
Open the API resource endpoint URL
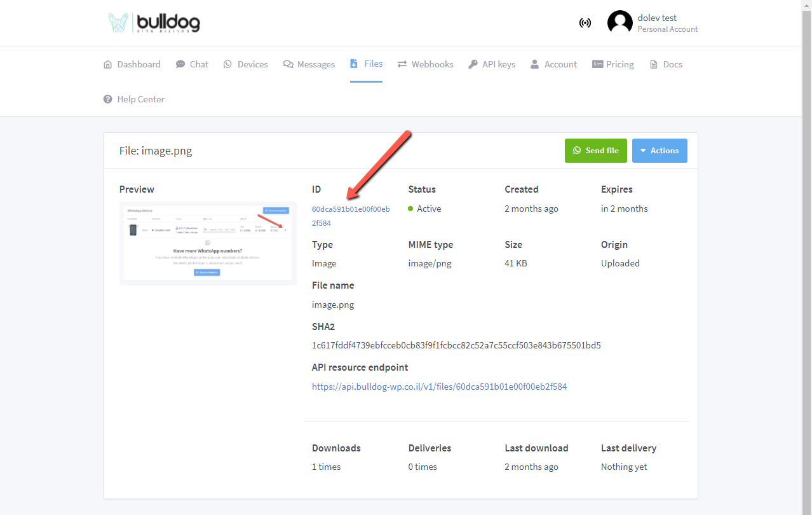[x=439, y=386]
